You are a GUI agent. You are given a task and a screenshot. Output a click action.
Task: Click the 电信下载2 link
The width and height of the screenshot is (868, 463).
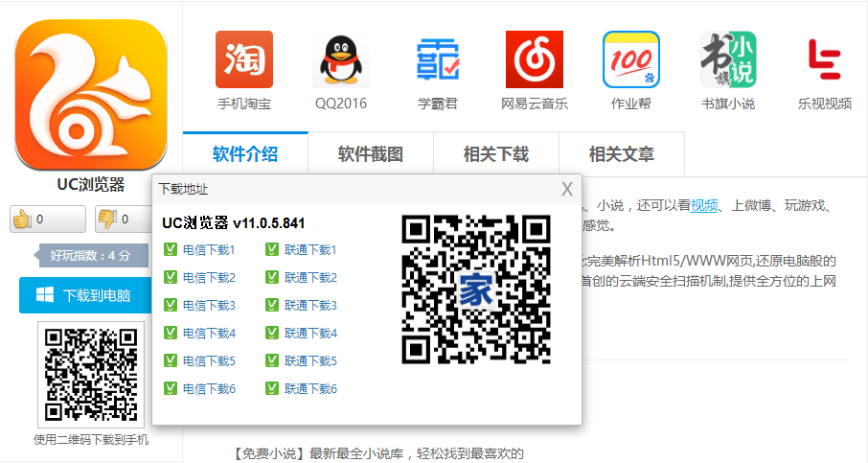[x=209, y=277]
